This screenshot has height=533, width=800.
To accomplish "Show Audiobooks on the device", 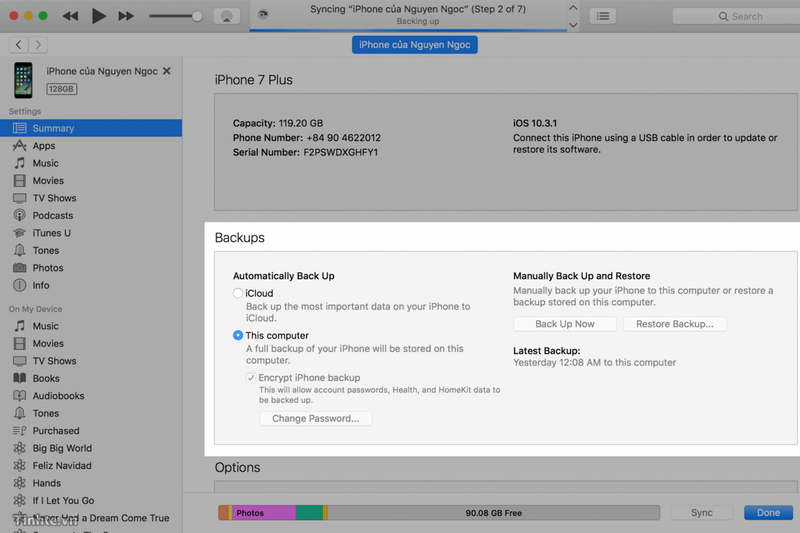I will click(x=91, y=396).
